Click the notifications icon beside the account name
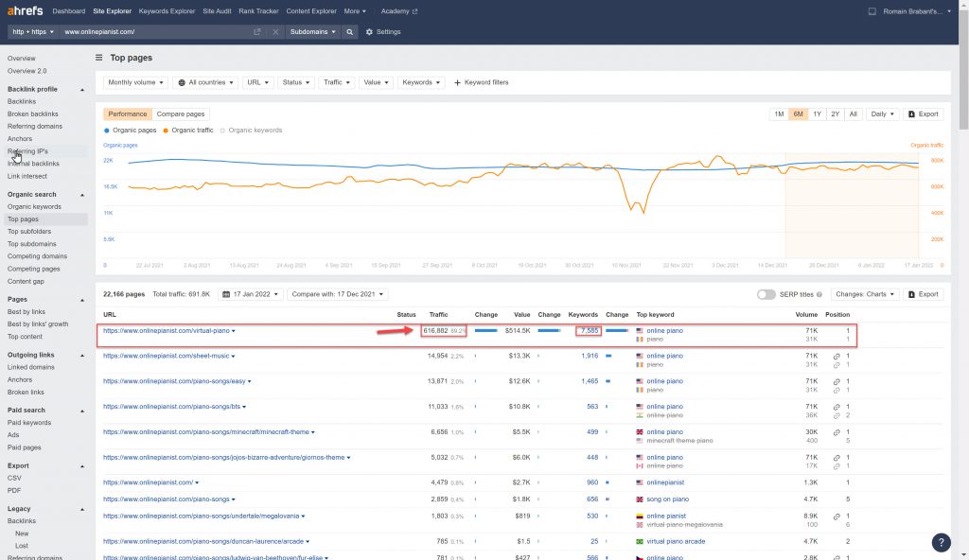Image resolution: width=969 pixels, height=560 pixels. (872, 11)
